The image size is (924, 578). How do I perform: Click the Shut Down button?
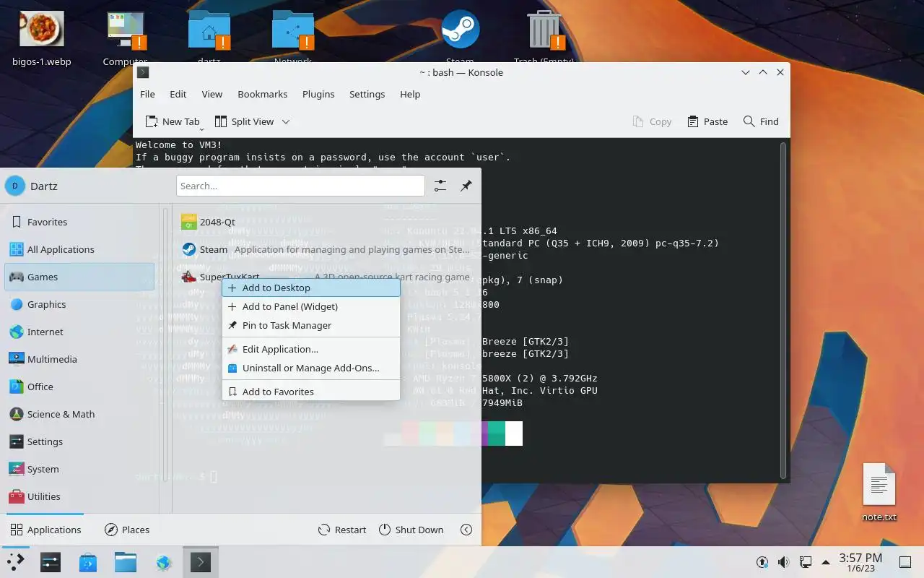click(411, 530)
